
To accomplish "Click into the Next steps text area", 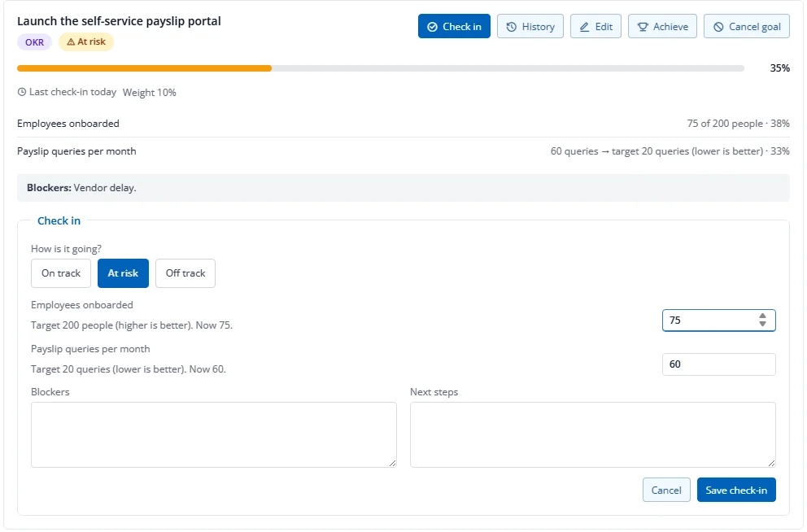I will click(593, 434).
